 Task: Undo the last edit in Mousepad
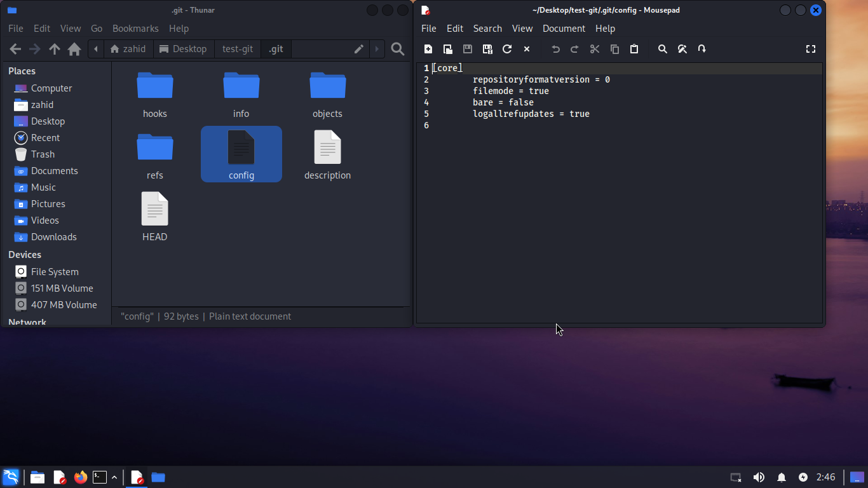pyautogui.click(x=554, y=49)
